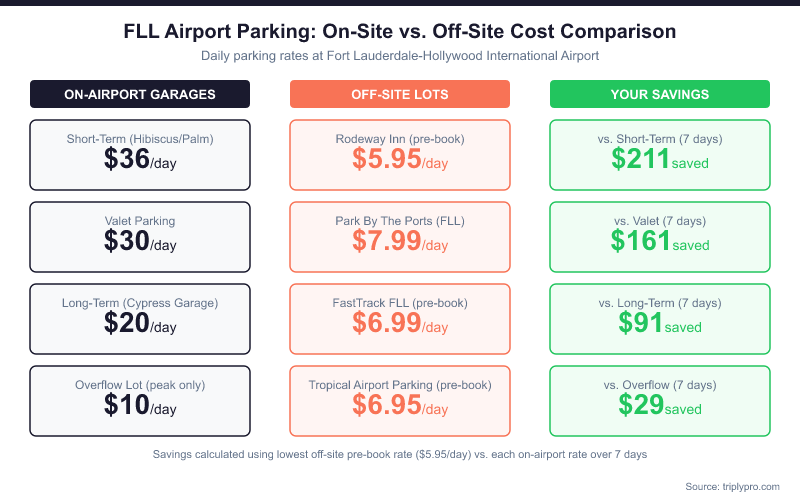Image resolution: width=800 pixels, height=500 pixels.
Task: Click the $211 saved vs. Short-Term card
Action: tap(660, 155)
